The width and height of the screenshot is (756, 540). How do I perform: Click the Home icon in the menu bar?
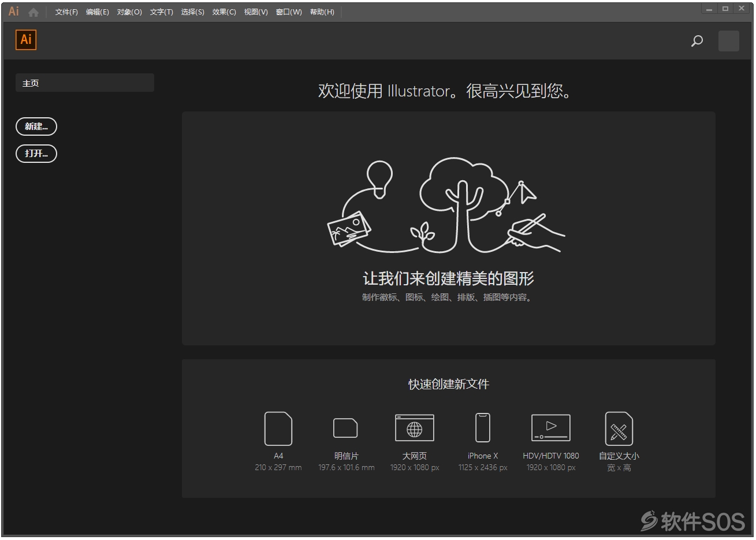[33, 12]
